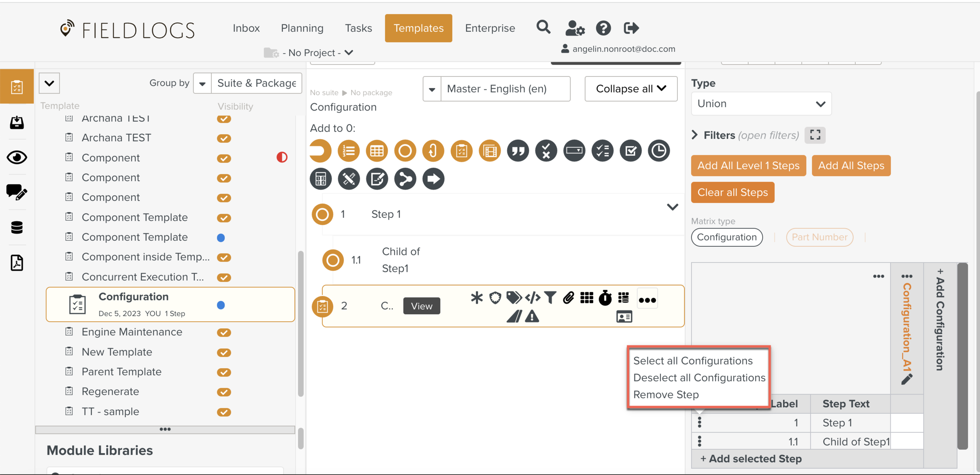Click the asterisk icon on step 2
The width and height of the screenshot is (980, 475).
[x=477, y=298]
